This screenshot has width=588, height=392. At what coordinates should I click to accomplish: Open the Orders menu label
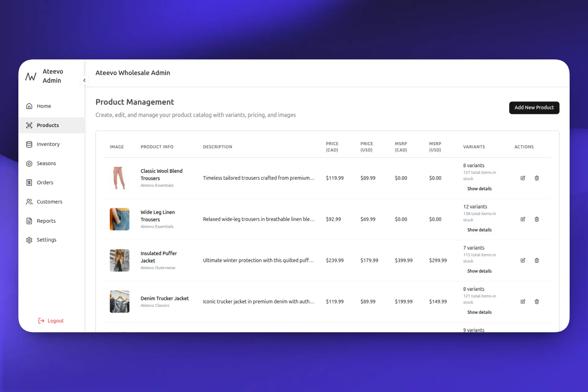[x=45, y=183]
